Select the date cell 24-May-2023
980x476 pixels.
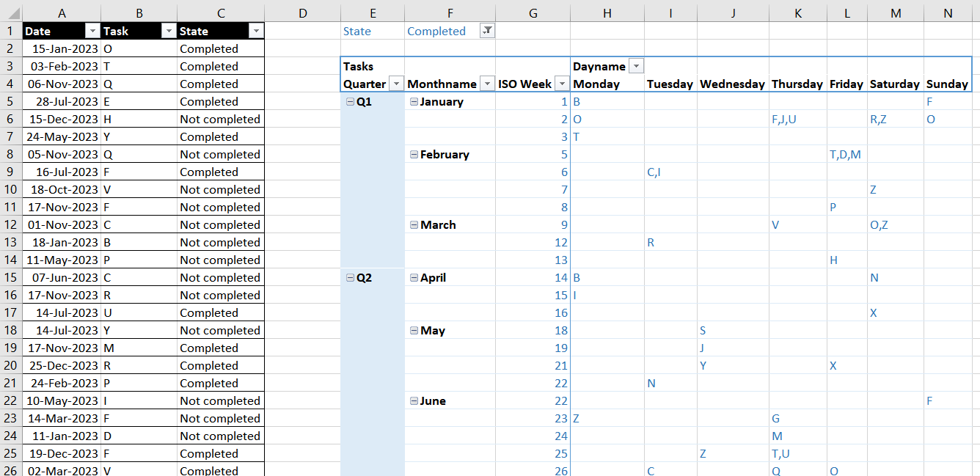coord(62,136)
